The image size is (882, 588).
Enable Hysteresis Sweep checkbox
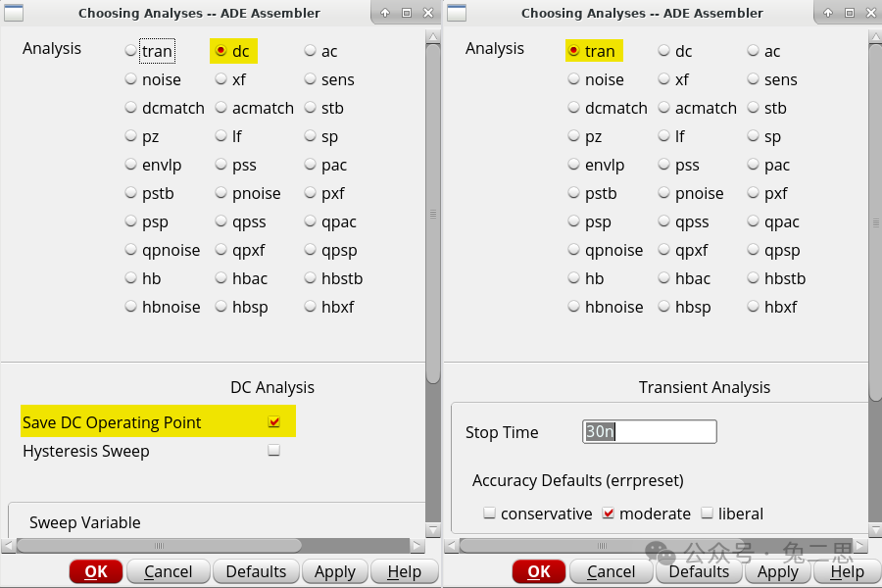[x=274, y=451]
